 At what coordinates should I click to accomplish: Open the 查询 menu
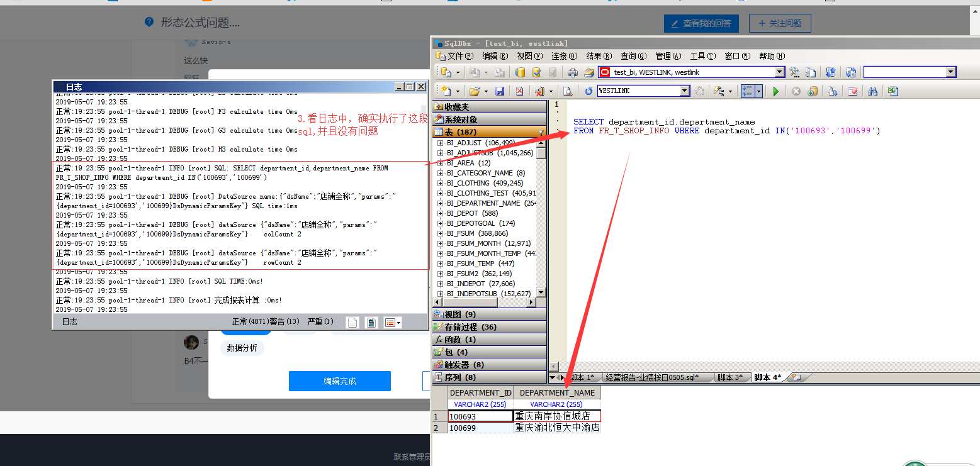[634, 56]
